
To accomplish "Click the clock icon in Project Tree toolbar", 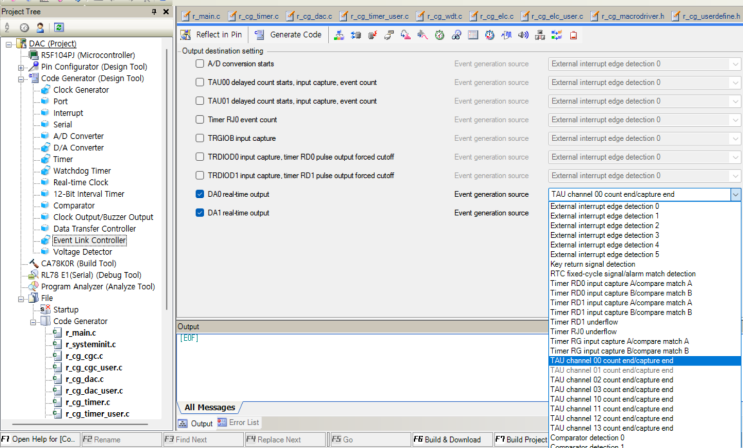I will 24,27.
